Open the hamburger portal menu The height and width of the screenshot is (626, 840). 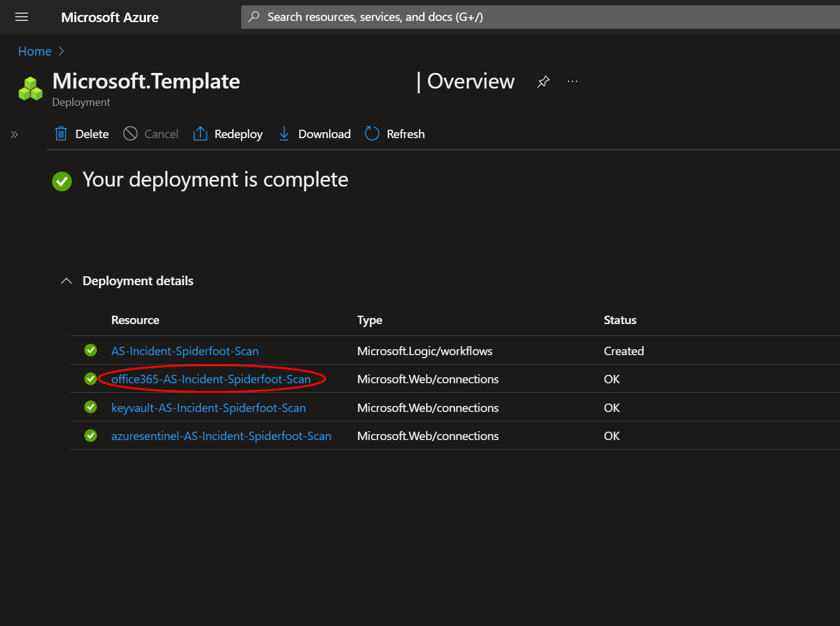point(22,17)
